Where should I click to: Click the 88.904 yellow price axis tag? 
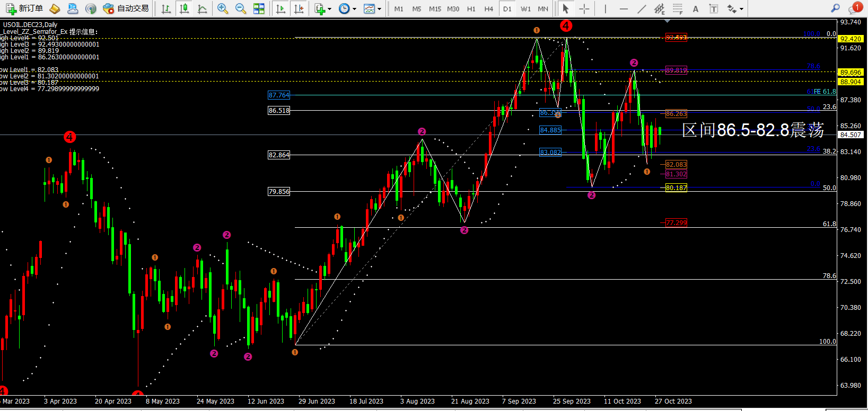(851, 82)
